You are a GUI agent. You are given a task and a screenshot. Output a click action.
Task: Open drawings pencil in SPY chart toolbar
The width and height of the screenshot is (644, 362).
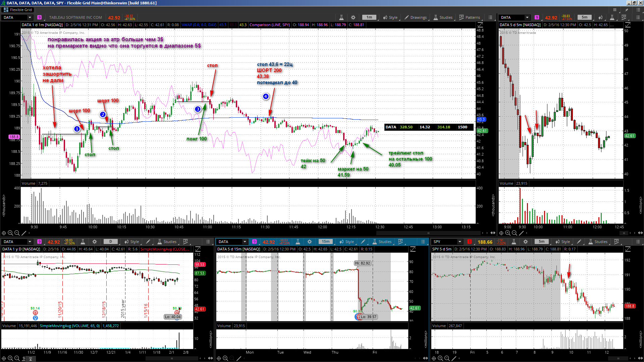(579, 242)
